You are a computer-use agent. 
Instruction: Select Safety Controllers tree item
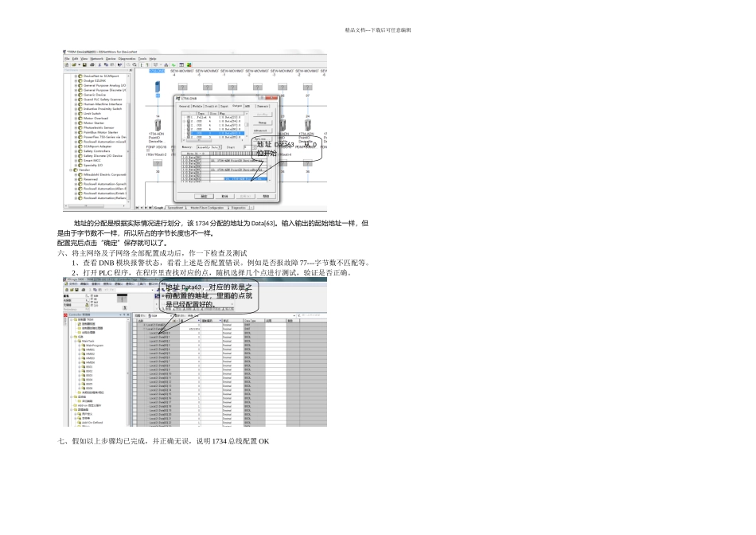[x=97, y=151]
